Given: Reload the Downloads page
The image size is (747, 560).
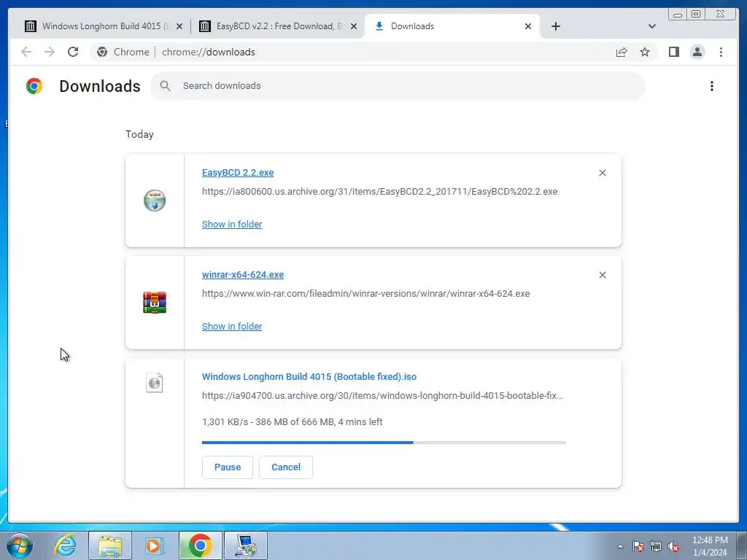Looking at the screenshot, I should pos(73,52).
